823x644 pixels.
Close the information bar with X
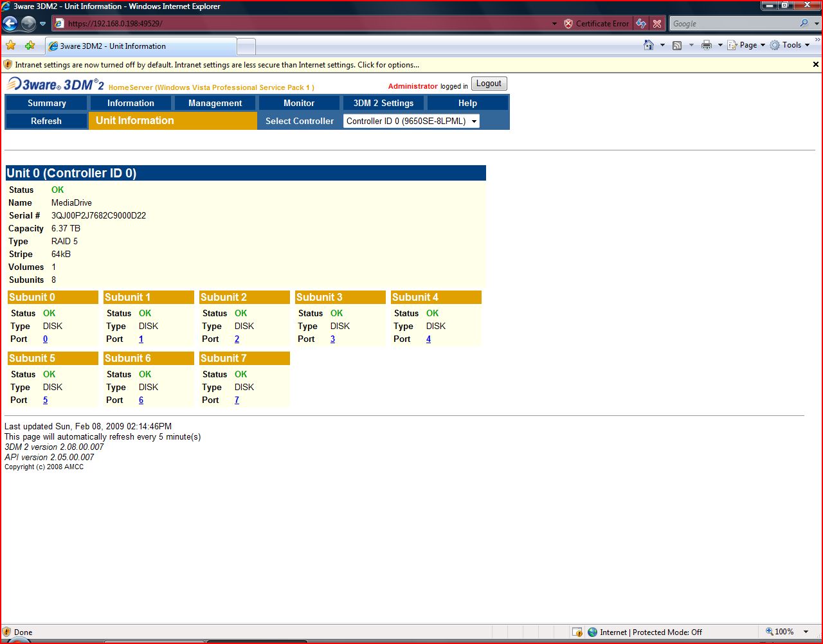coord(816,64)
